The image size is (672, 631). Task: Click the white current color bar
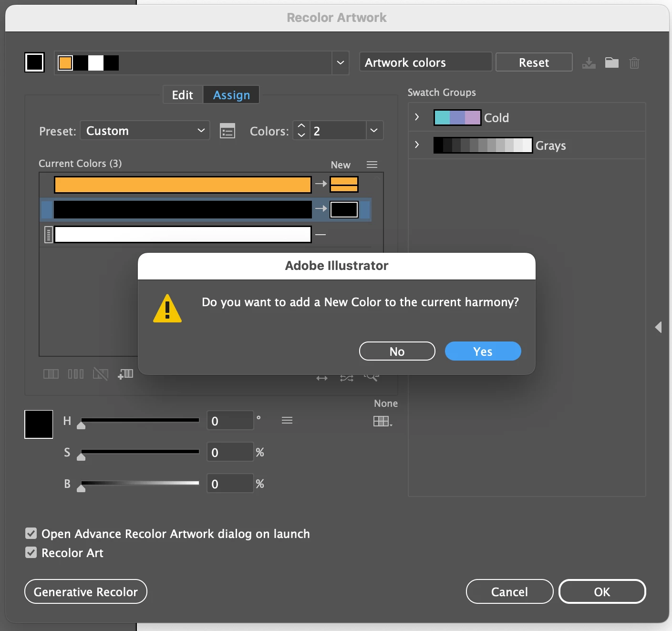(x=183, y=234)
